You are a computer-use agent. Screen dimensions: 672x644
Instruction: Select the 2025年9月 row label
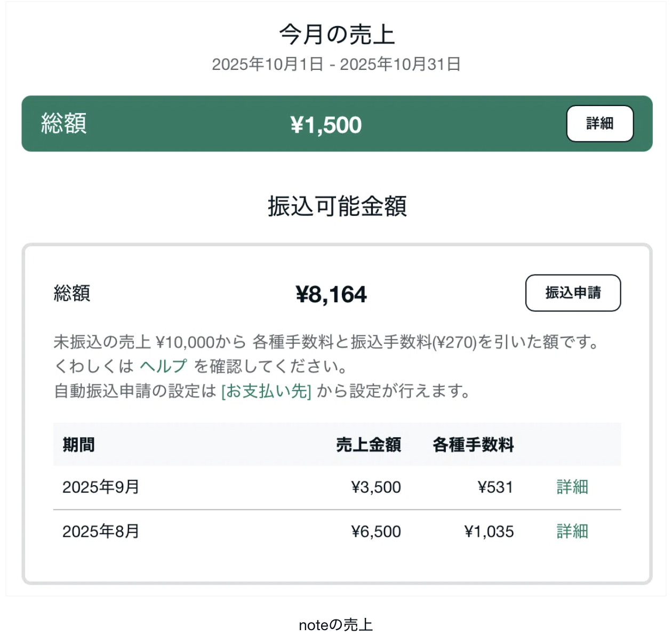point(101,487)
